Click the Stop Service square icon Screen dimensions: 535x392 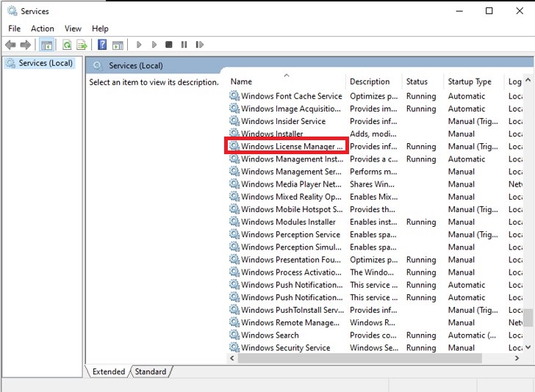[168, 45]
